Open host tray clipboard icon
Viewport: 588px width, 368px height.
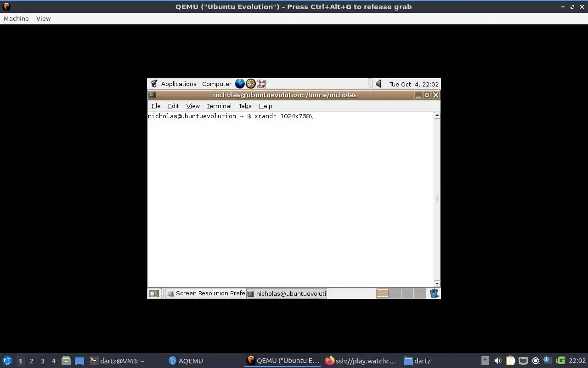[510, 361]
